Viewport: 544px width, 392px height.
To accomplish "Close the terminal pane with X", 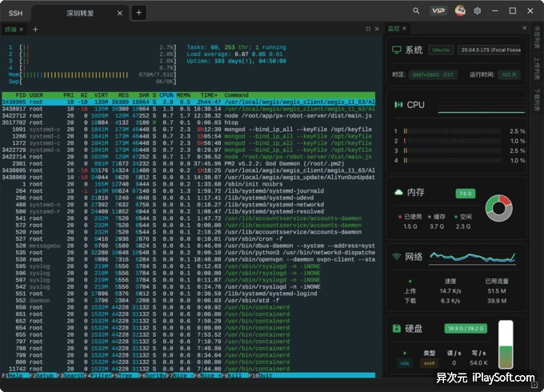I will click(x=377, y=29).
